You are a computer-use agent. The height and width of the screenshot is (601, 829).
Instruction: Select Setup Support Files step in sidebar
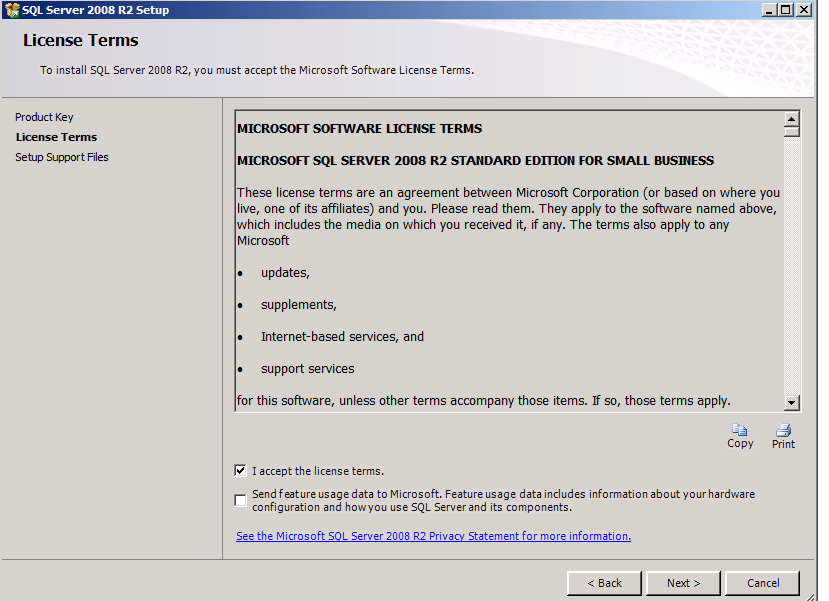pyautogui.click(x=62, y=157)
